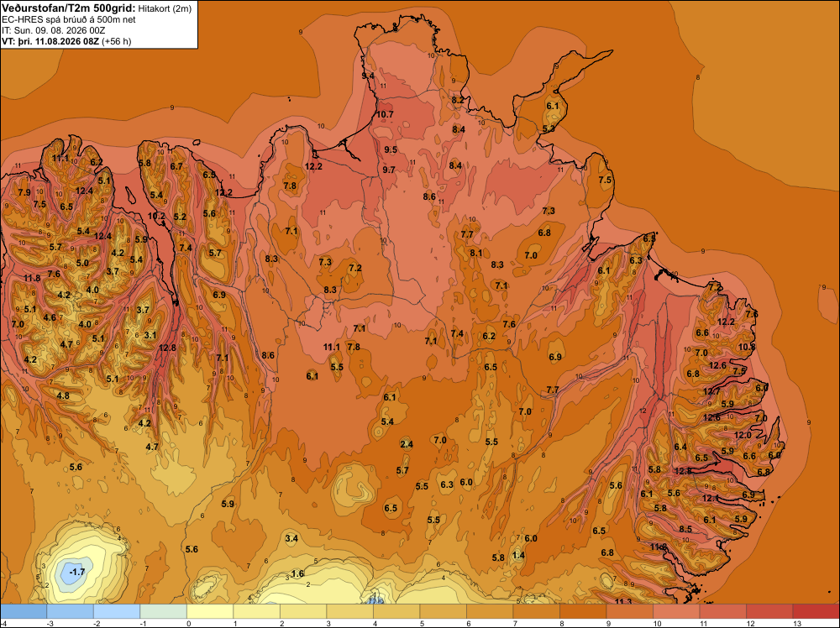Click the '8.2' temperature value

[458, 100]
